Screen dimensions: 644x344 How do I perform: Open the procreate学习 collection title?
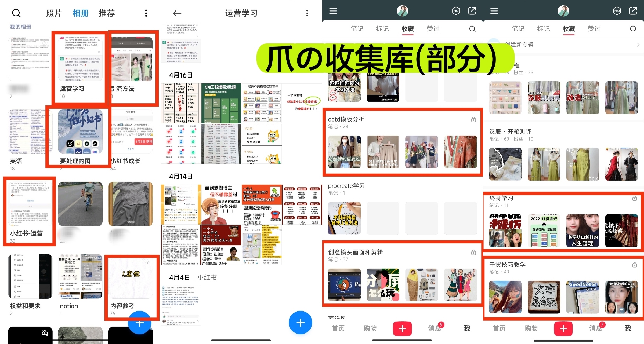point(346,186)
